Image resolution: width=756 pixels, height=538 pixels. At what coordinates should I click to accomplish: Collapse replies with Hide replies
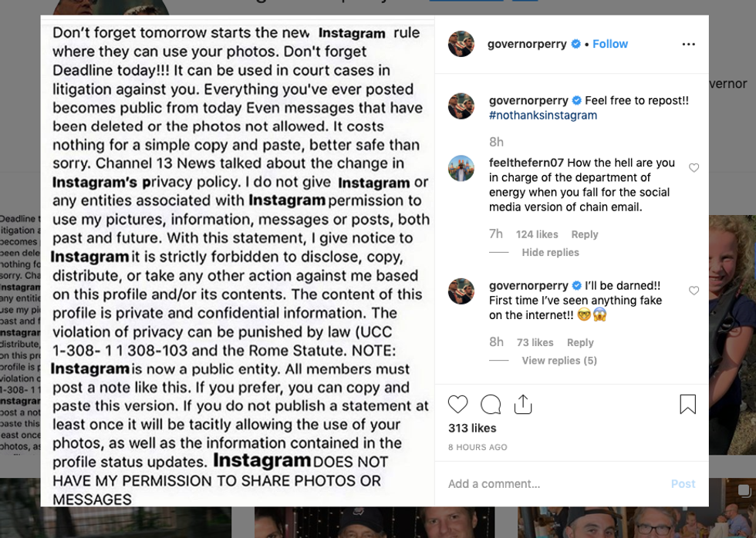pyautogui.click(x=550, y=253)
